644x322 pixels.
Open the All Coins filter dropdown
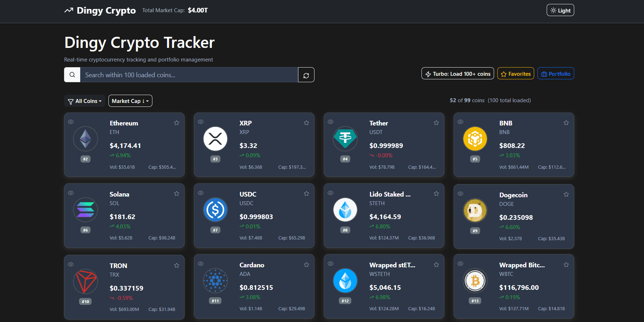84,101
